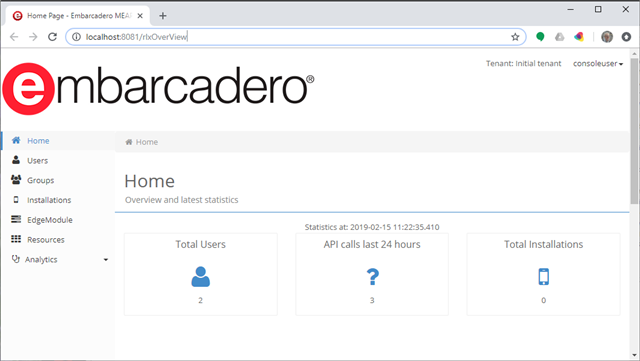
Task: Click the Total Installations count 0
Action: click(543, 300)
